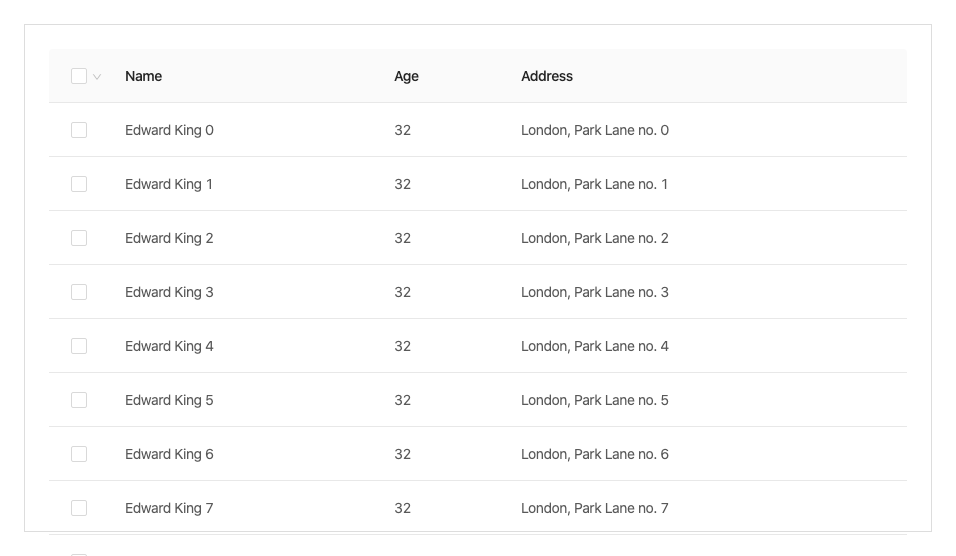Check the box for Edward King 6

tap(79, 454)
